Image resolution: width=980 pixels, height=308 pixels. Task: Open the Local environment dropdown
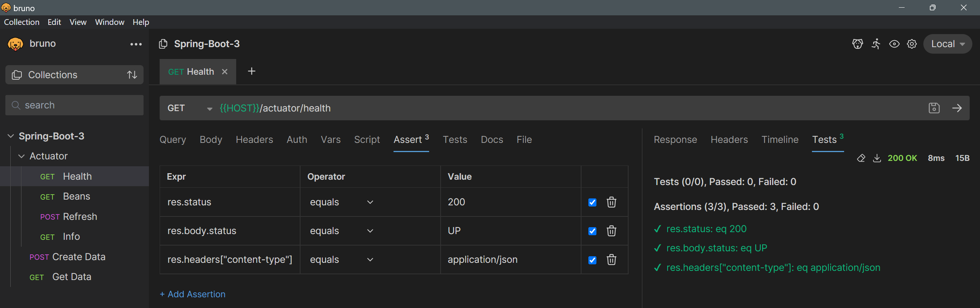coord(947,44)
